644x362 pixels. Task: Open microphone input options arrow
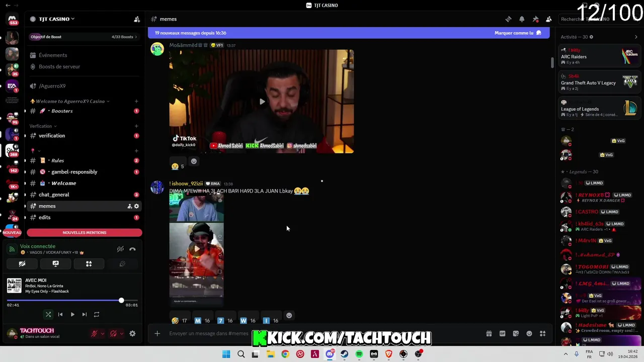(103, 333)
